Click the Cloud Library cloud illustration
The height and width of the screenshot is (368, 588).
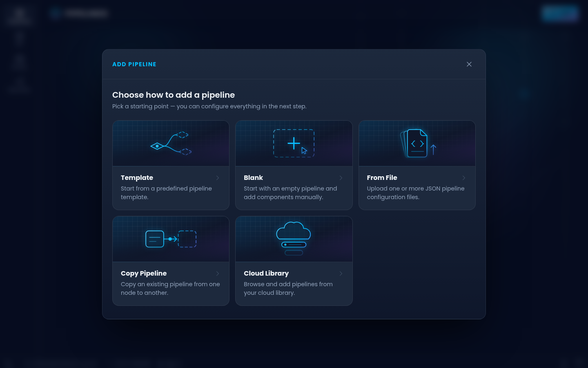pyautogui.click(x=294, y=239)
